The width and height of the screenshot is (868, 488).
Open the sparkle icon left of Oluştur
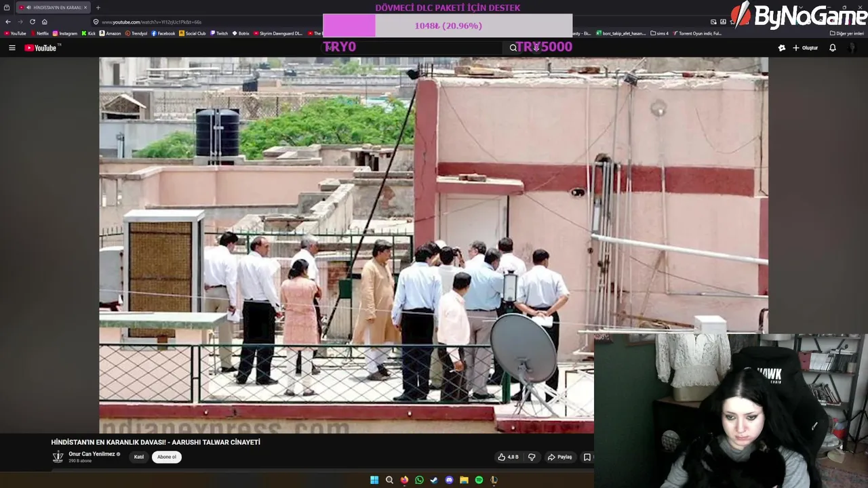782,48
